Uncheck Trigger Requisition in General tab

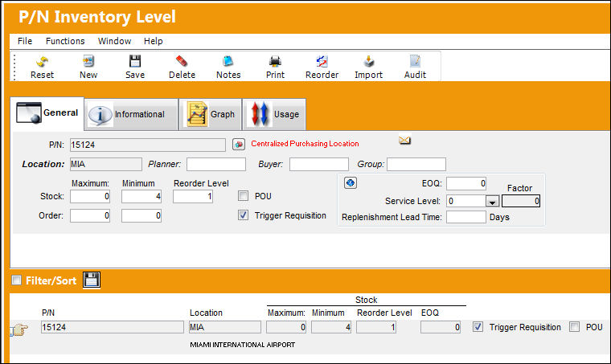(243, 215)
